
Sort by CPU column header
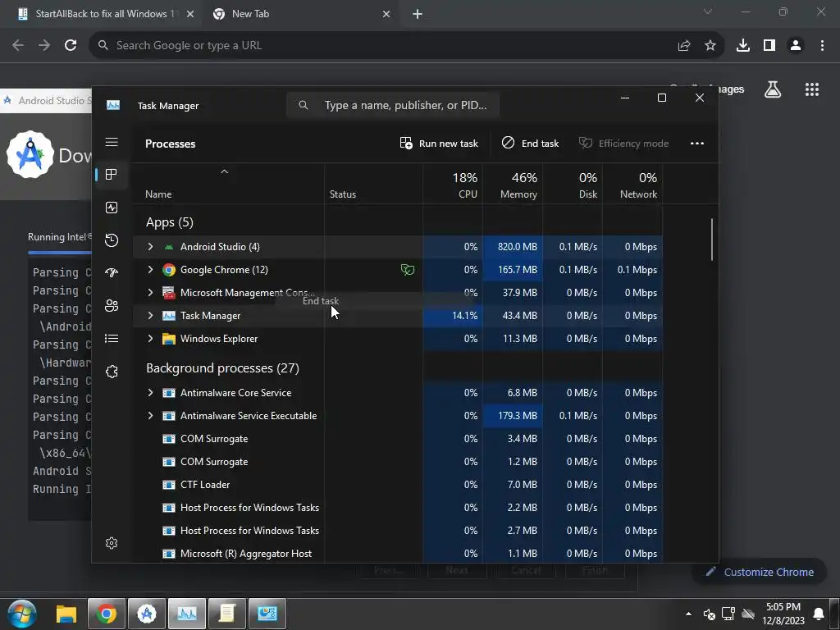pos(453,185)
